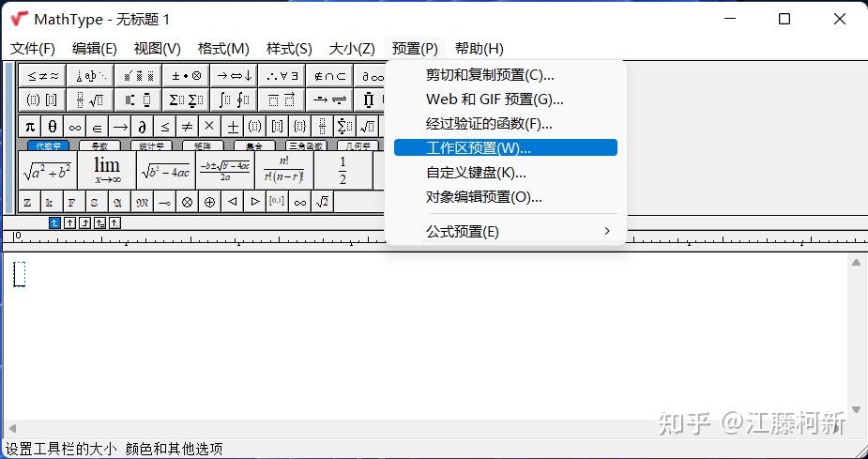Viewport: 868px width, 459px height.
Task: Open the 样式(S) menu
Action: coord(289,48)
